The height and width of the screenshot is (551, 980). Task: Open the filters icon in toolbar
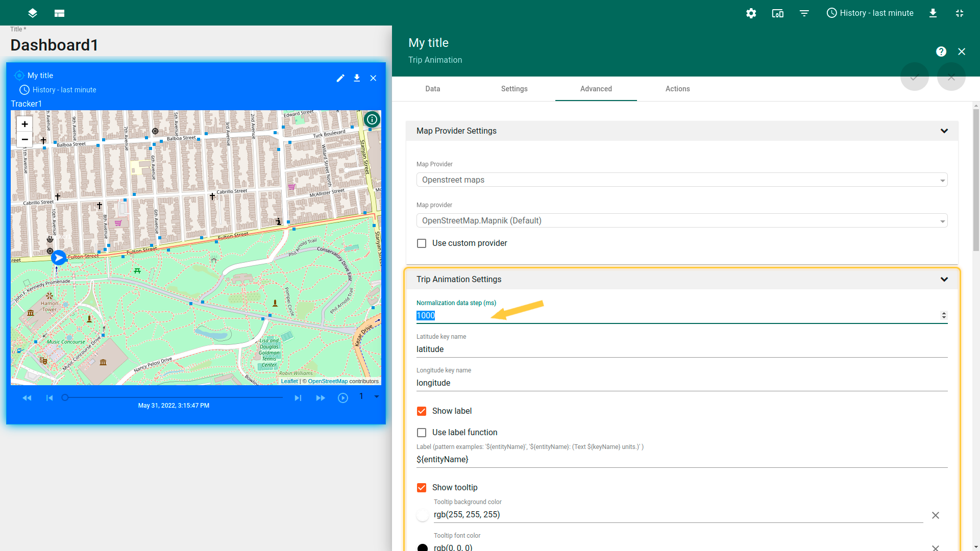[804, 13]
